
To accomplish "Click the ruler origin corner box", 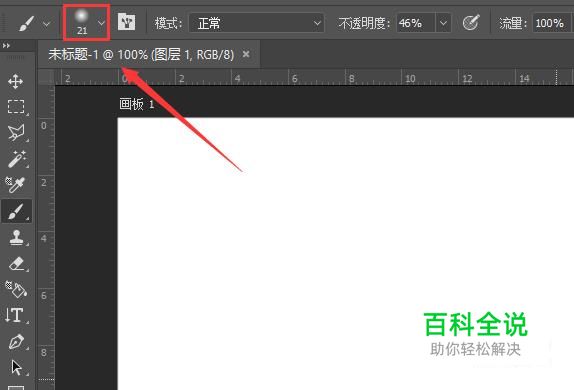I will [x=46, y=77].
